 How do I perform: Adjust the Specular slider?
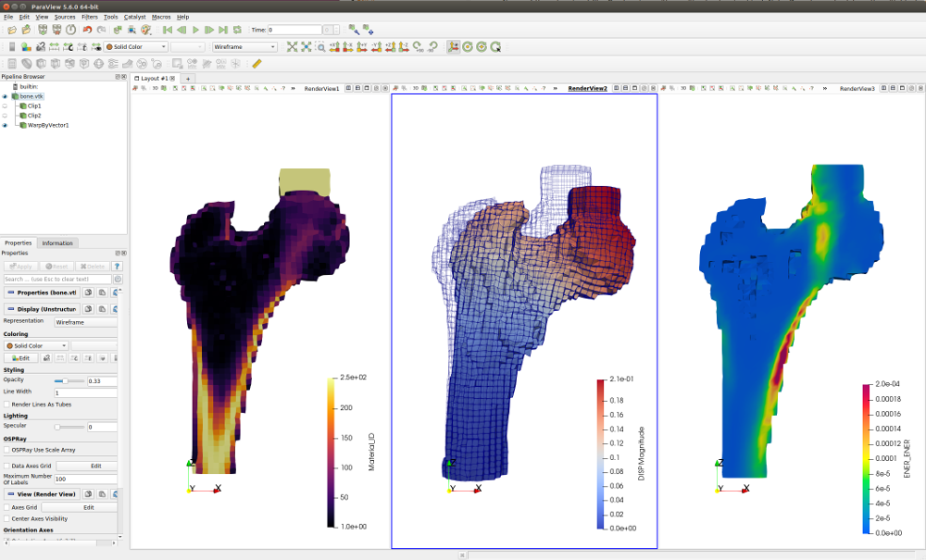(69, 428)
